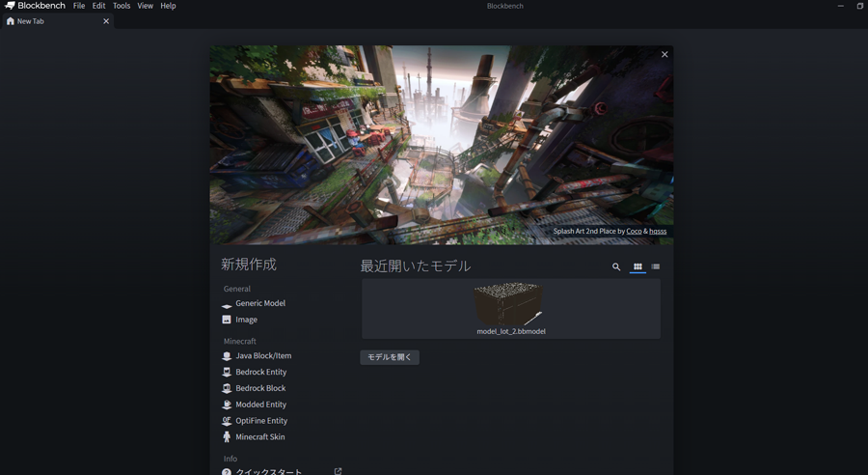The image size is (868, 475).
Task: Open the View menu
Action: (x=145, y=6)
